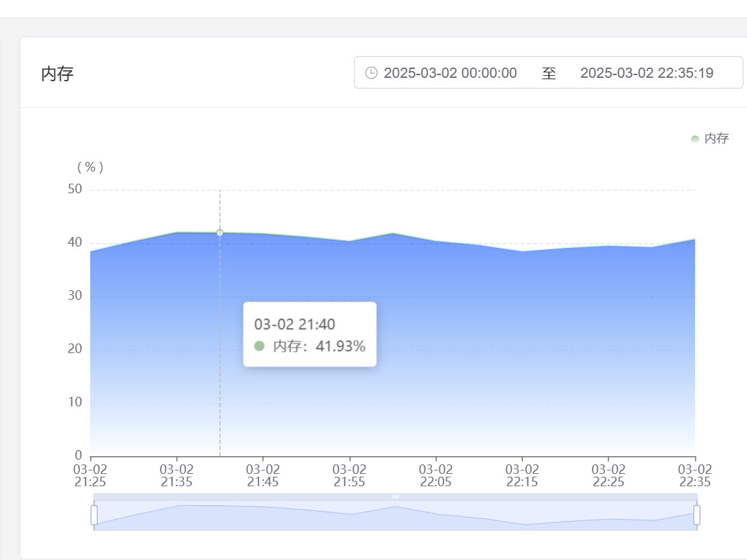Click the green 内存 legend dot

click(695, 139)
